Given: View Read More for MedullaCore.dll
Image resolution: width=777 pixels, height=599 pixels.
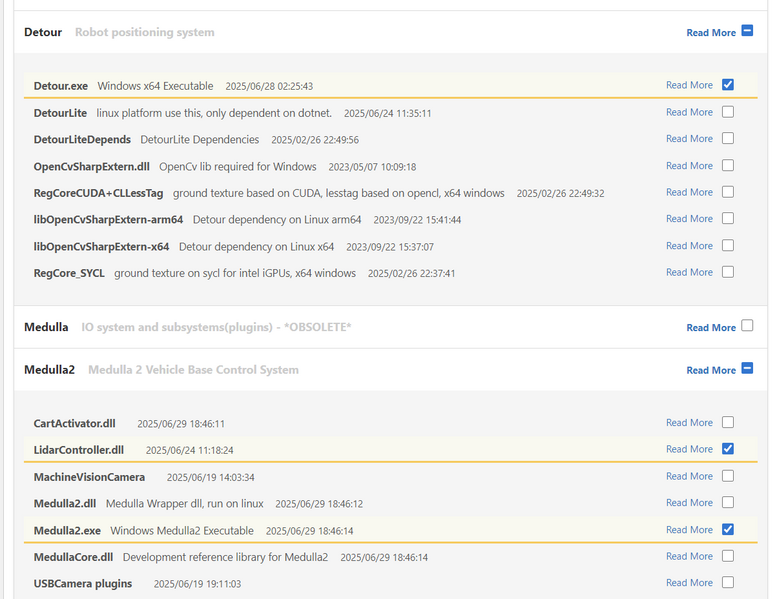Looking at the screenshot, I should point(689,556).
